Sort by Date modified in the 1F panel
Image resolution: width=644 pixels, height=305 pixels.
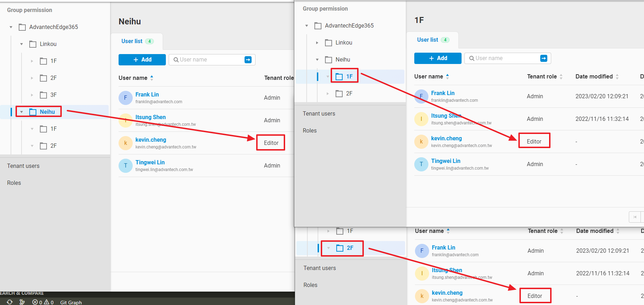(617, 76)
